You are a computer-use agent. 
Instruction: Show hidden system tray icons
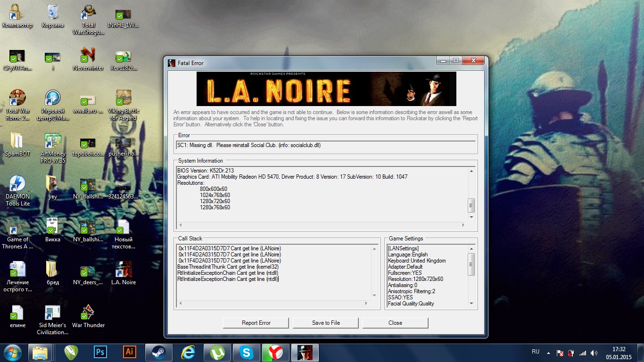[548, 353]
